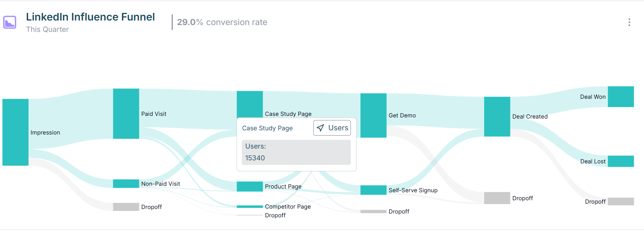Viewport: 644px width, 231px height.
Task: Click the Deal Lost label
Action: 593,161
